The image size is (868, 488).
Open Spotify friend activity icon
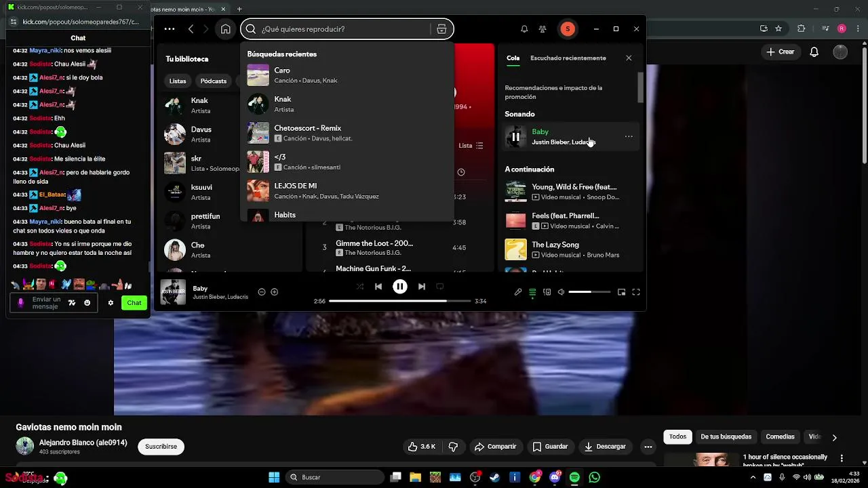coord(542,29)
